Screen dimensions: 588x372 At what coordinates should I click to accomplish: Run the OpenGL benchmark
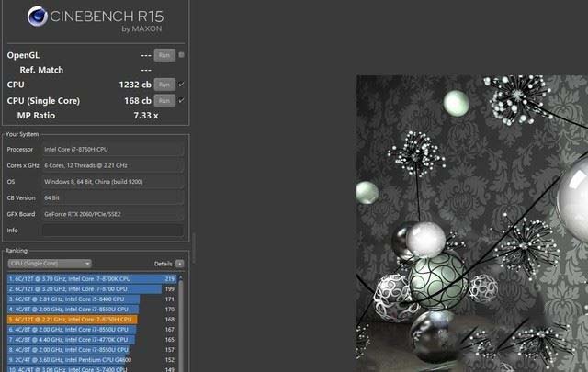pyautogui.click(x=164, y=55)
